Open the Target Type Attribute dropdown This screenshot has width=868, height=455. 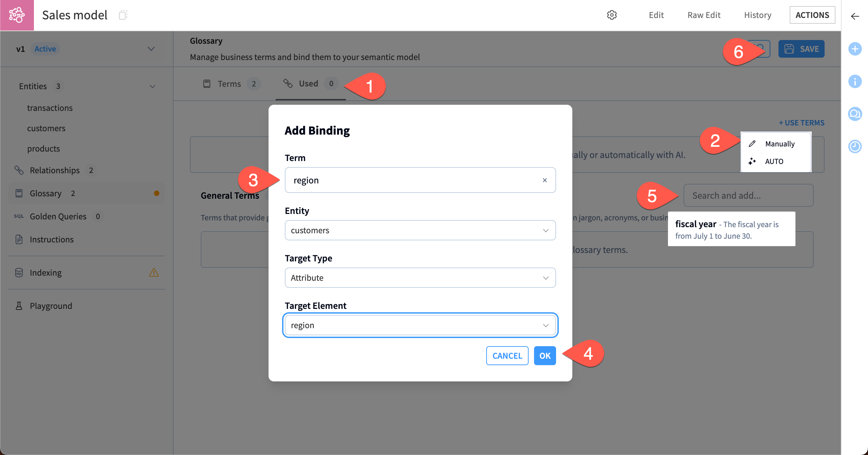coord(420,278)
